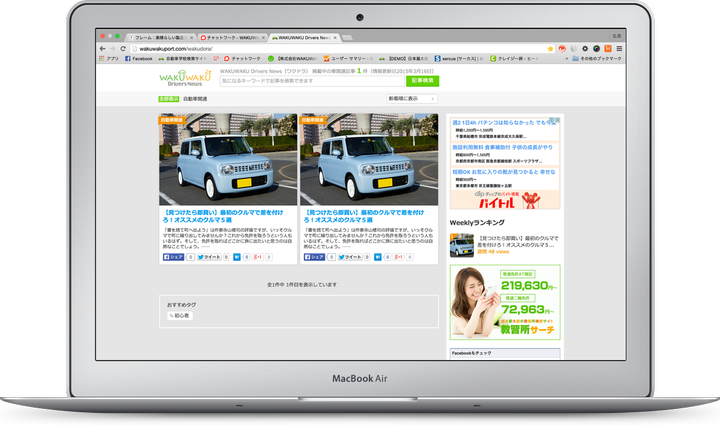
Task: Open the Weekly ranking article title
Action: pyautogui.click(x=518, y=241)
